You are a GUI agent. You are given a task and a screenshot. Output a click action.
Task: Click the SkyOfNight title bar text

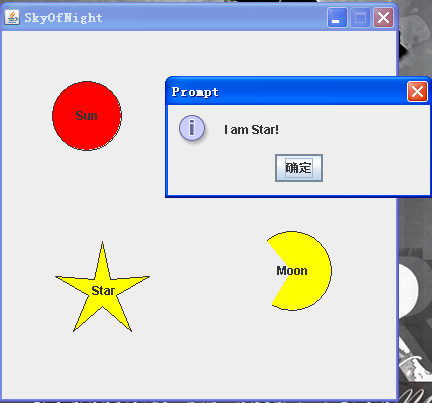(63, 18)
